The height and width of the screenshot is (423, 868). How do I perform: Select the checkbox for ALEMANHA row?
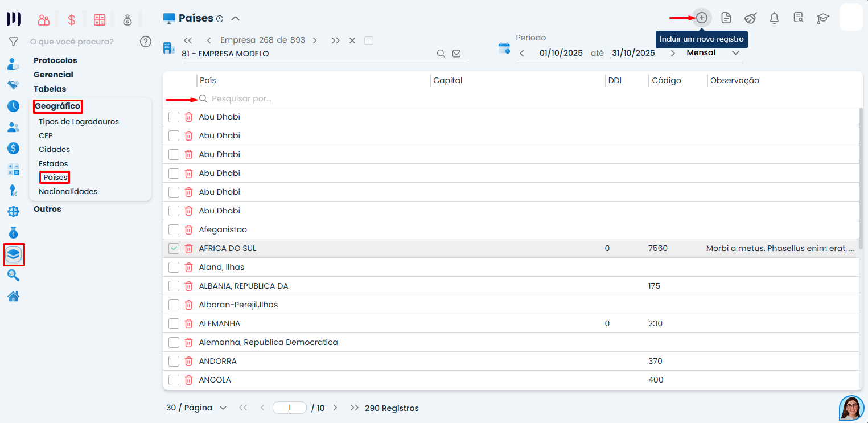[x=174, y=324]
